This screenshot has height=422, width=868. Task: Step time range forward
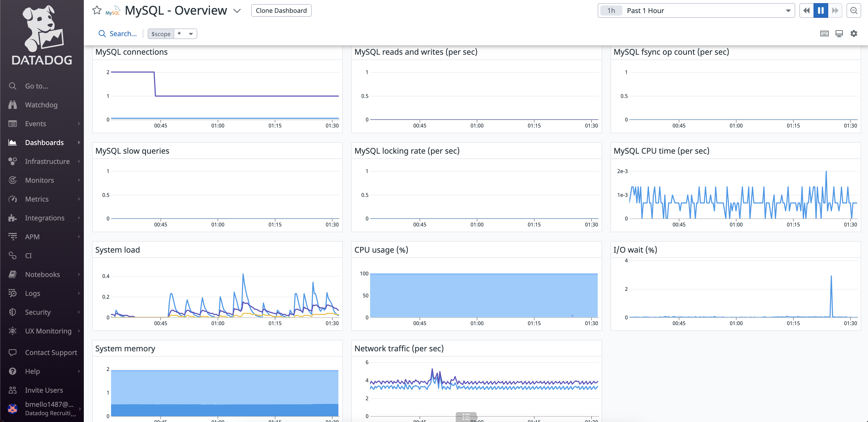pyautogui.click(x=835, y=10)
